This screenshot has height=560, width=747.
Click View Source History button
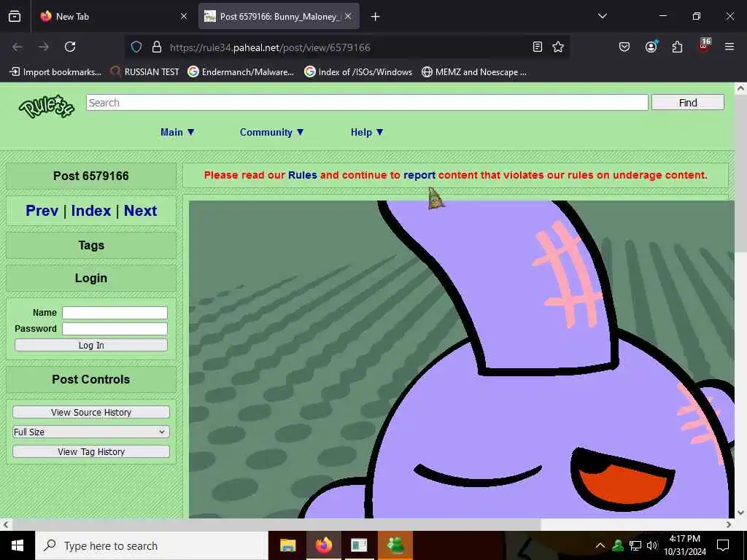point(91,413)
